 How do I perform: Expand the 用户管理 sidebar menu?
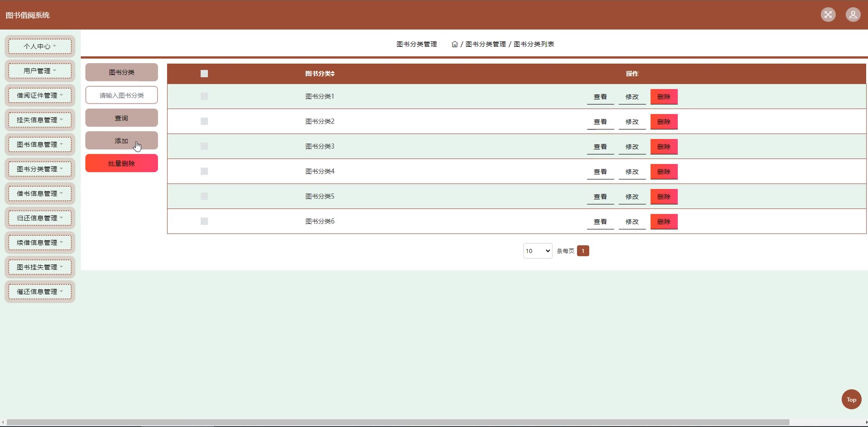(40, 71)
